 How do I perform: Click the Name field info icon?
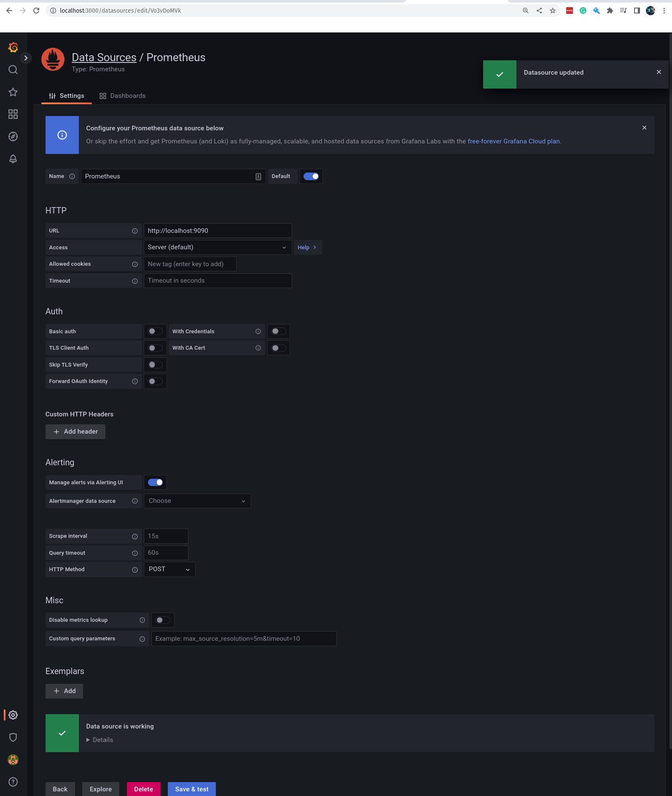[x=72, y=176]
